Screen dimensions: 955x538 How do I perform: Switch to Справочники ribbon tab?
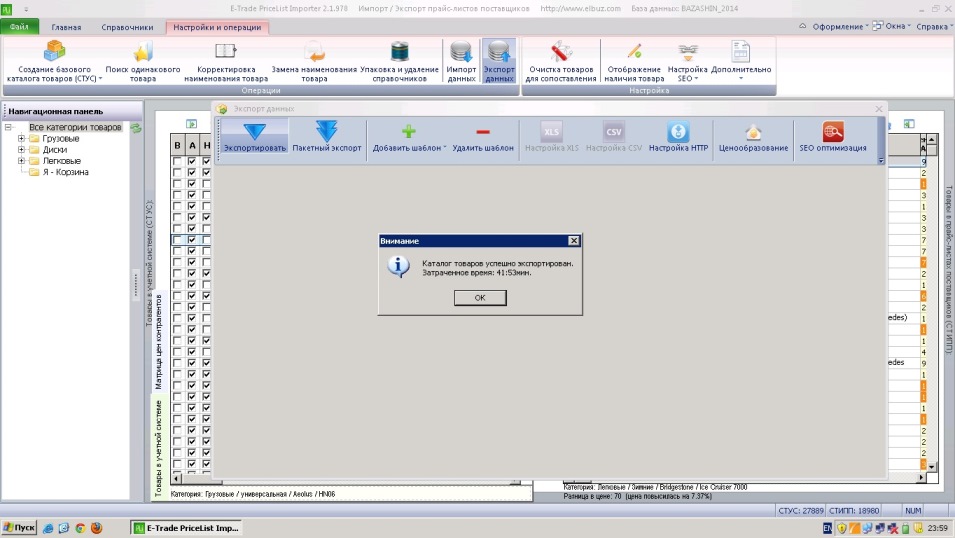pos(127,27)
